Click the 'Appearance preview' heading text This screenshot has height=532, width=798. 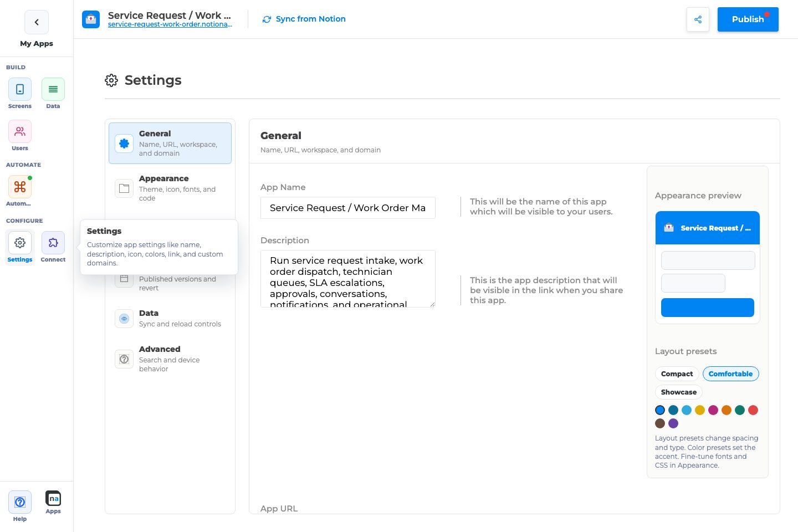[698, 196]
